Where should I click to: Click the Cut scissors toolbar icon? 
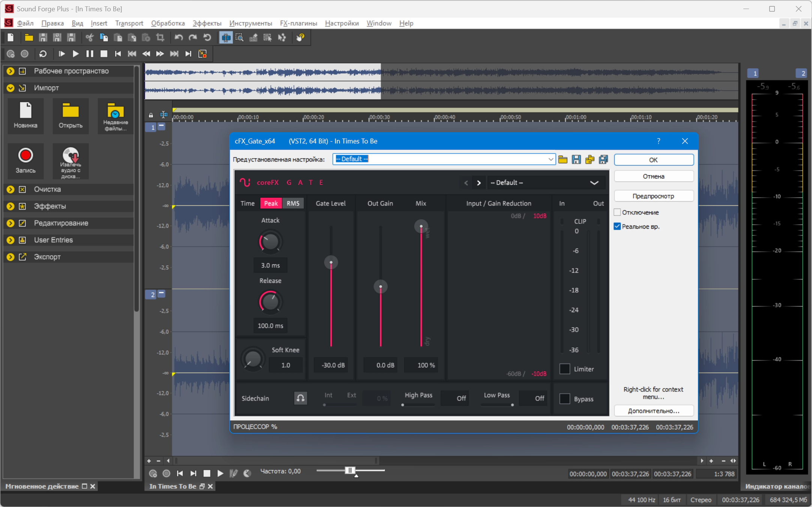coord(89,38)
